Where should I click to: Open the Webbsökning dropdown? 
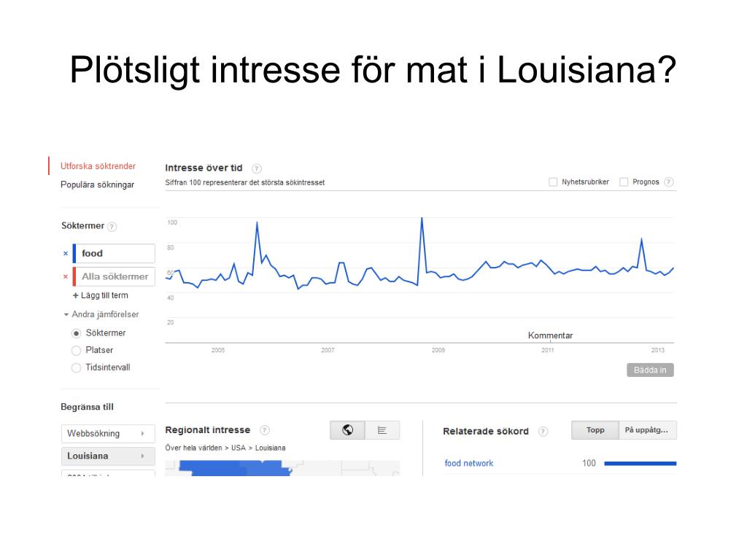pos(108,434)
